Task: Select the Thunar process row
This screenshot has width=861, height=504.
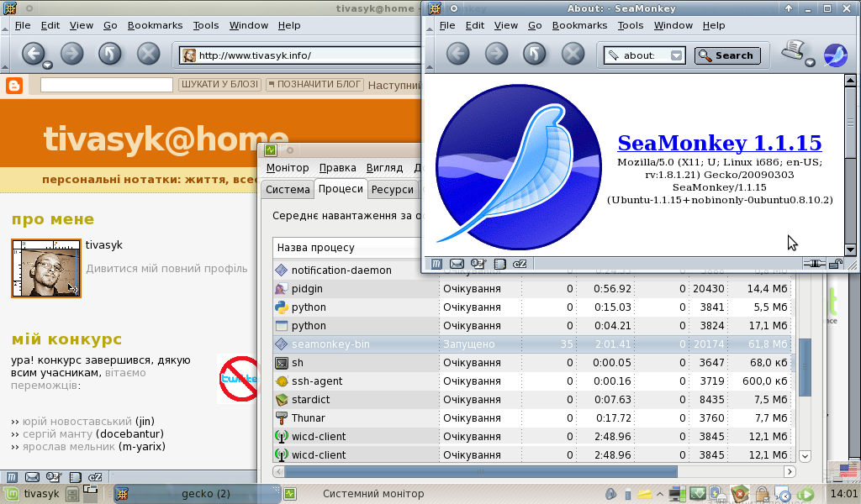Action: [532, 417]
